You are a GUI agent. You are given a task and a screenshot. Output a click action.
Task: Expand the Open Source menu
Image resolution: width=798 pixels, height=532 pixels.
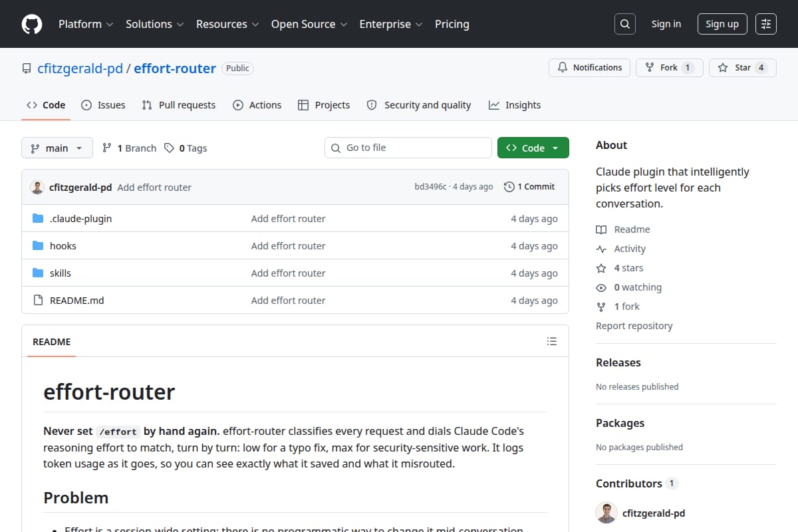[x=309, y=24]
